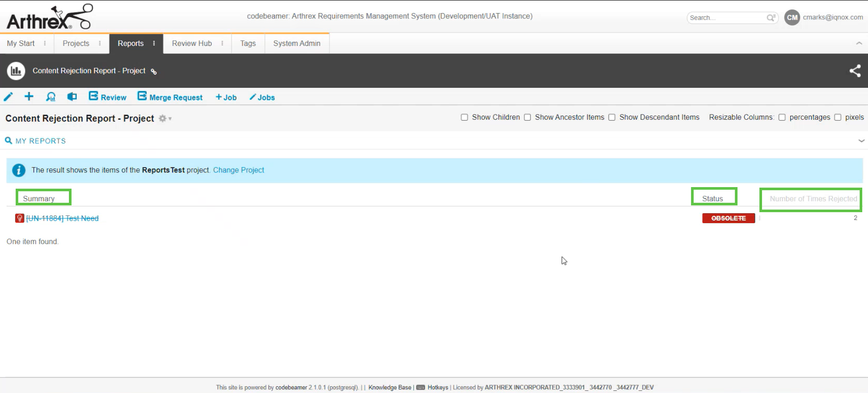Click the blue plus add icon

tap(29, 97)
